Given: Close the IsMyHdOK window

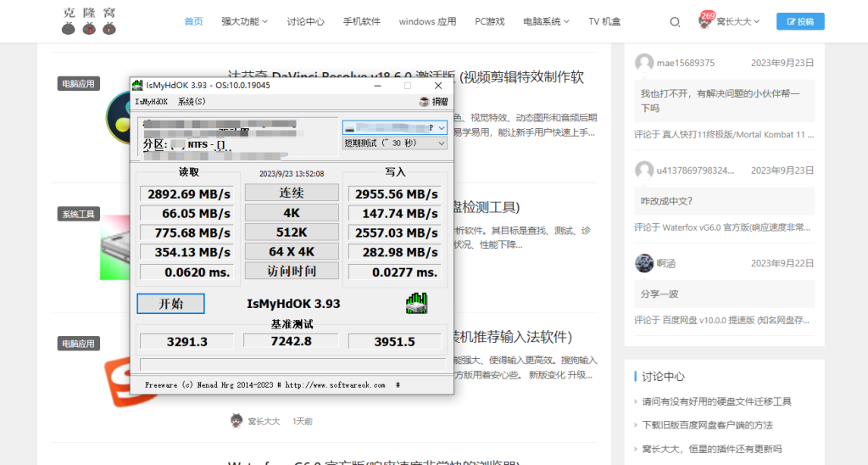Looking at the screenshot, I should tap(438, 86).
